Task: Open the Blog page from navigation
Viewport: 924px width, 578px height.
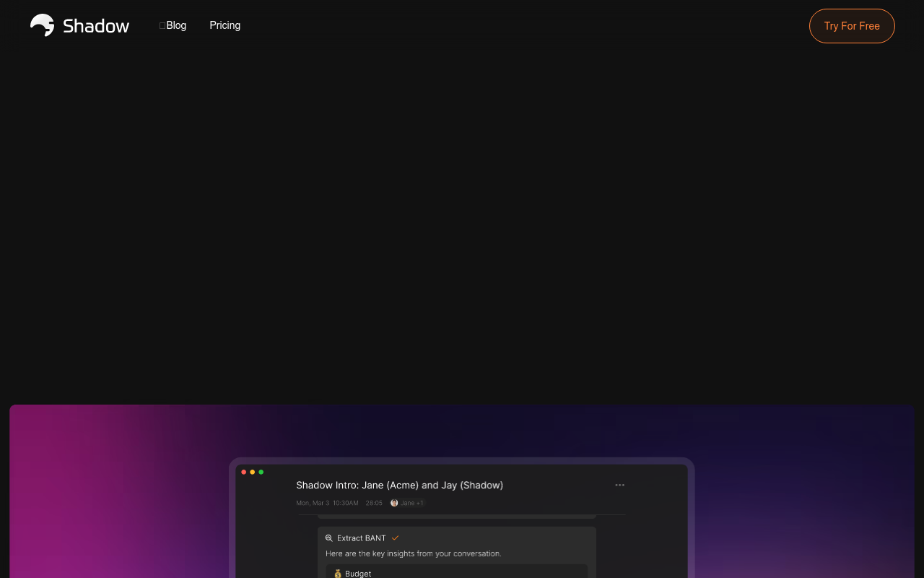Action: coord(176,25)
